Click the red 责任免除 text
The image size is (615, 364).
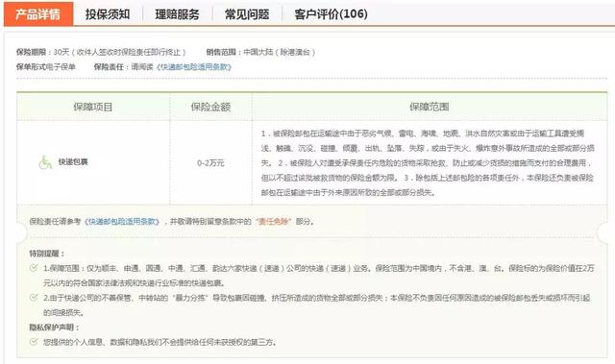click(273, 222)
